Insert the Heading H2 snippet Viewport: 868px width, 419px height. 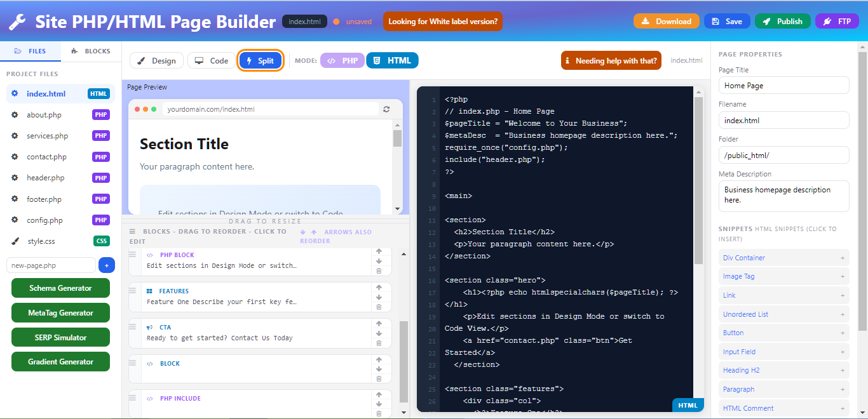point(784,370)
